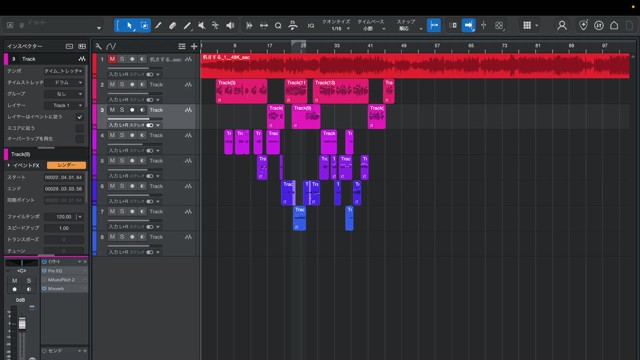
Task: Open the wrench track list options
Action: pyautogui.click(x=98, y=46)
